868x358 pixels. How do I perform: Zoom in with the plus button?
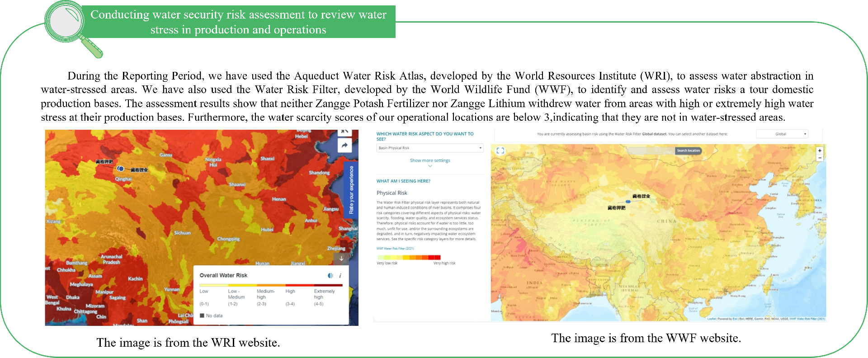click(820, 151)
